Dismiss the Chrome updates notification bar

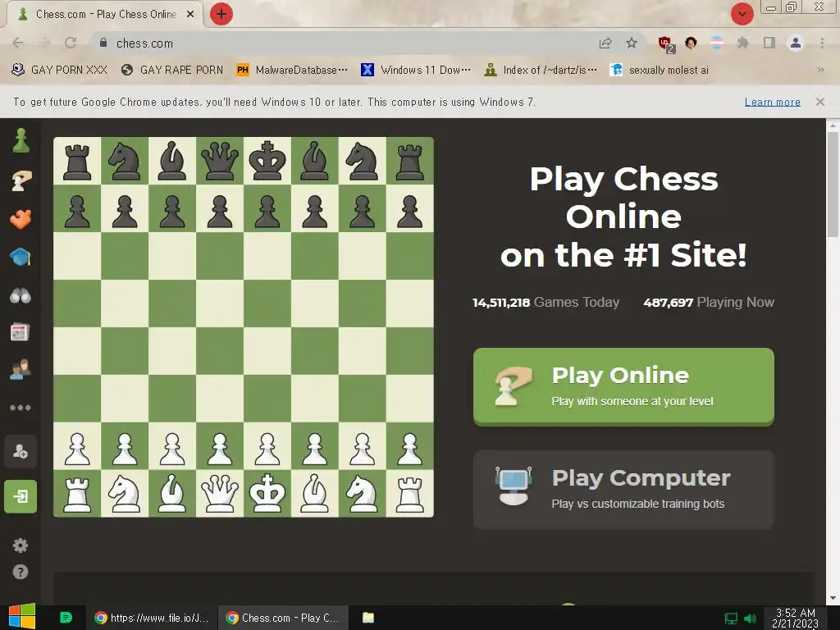[x=819, y=102]
